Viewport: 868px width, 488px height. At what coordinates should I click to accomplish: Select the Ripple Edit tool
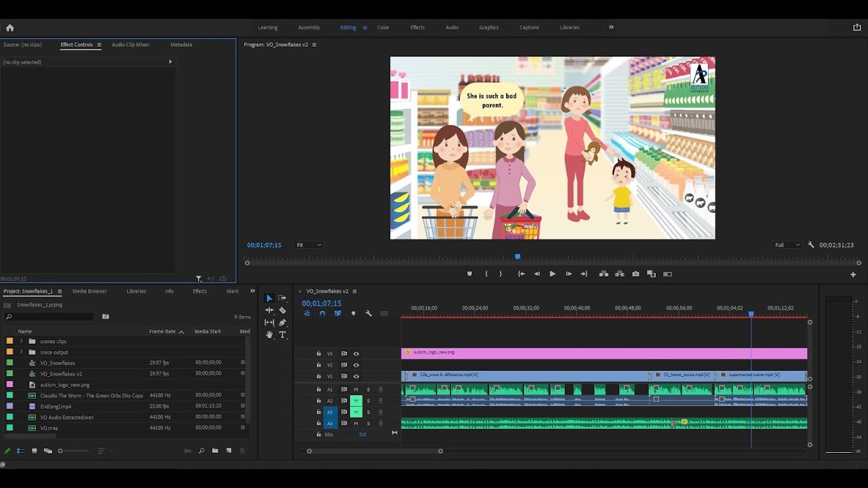[269, 310]
